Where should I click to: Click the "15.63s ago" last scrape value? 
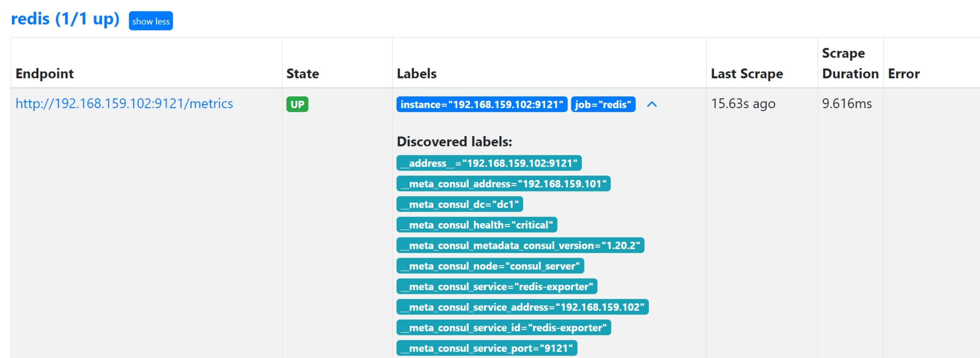point(743,103)
